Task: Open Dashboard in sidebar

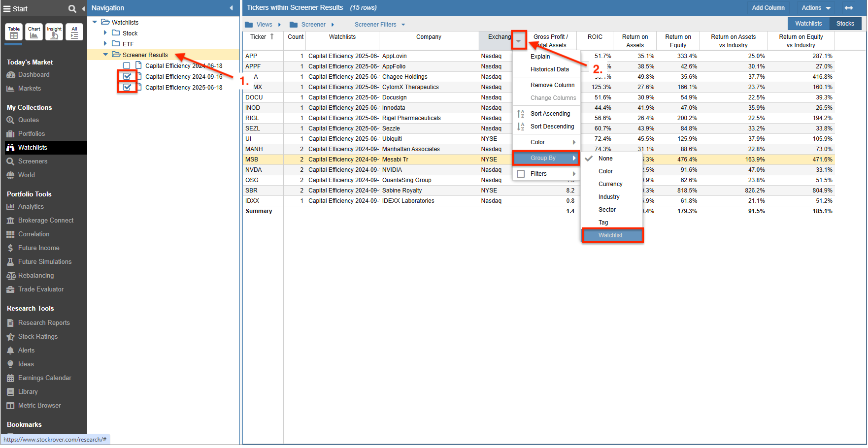Action: (33, 75)
